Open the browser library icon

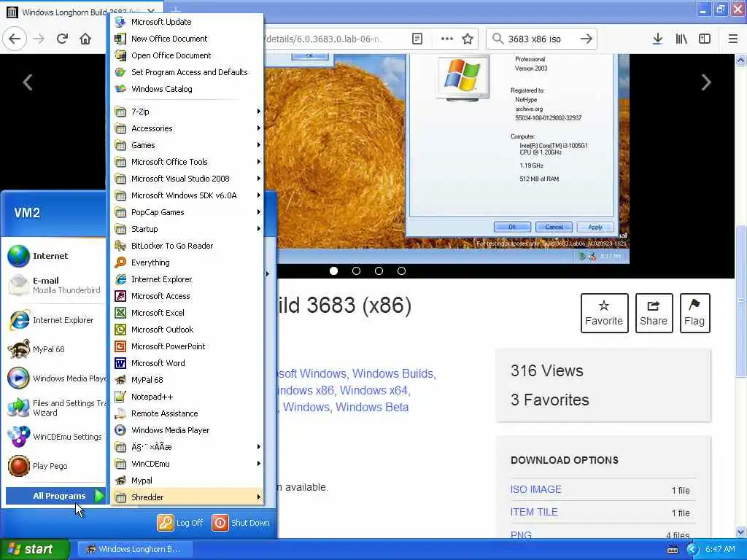pos(681,39)
